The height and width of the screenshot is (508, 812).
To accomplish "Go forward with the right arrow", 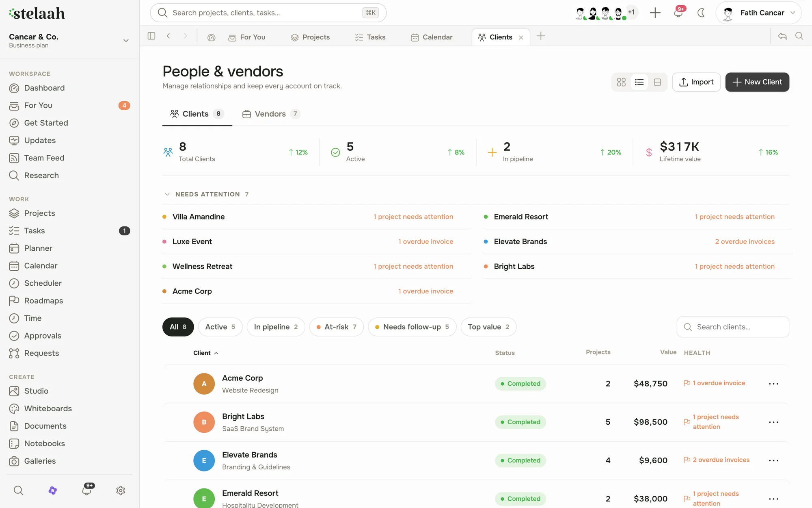I will (x=186, y=36).
